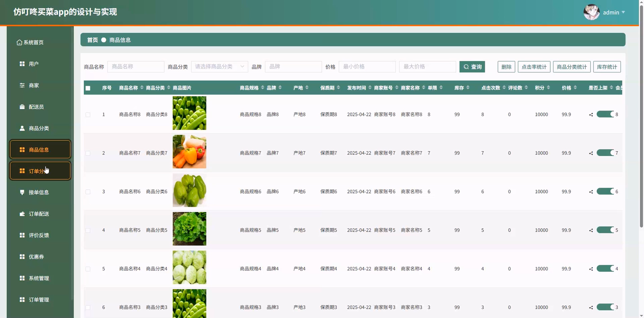Click the grid icon next to 用户
644x318 pixels.
[22, 64]
